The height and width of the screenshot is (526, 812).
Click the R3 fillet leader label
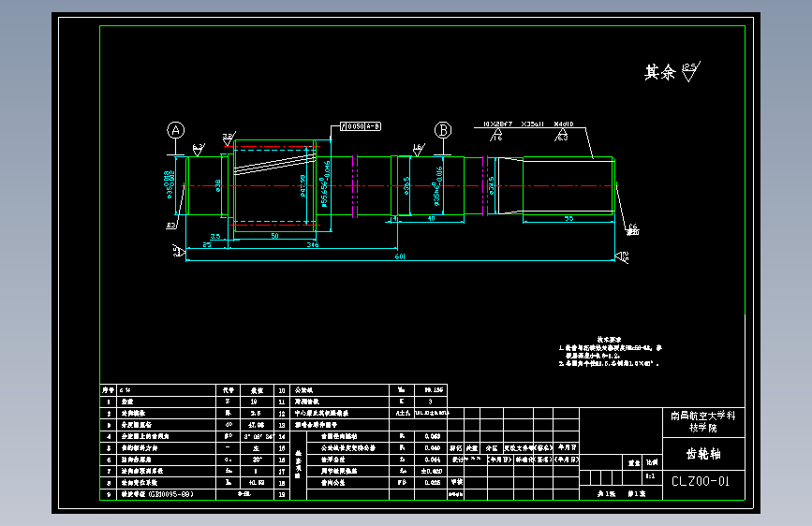[170, 226]
